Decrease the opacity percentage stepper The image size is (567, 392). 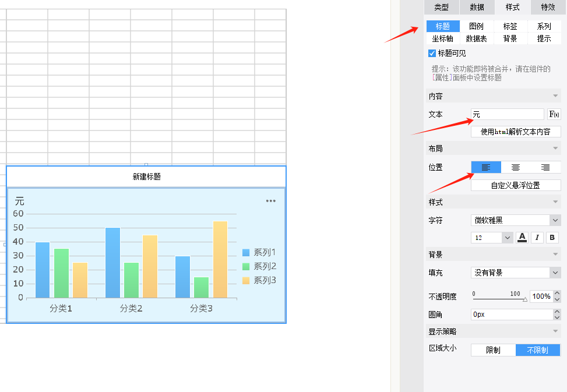click(x=557, y=299)
